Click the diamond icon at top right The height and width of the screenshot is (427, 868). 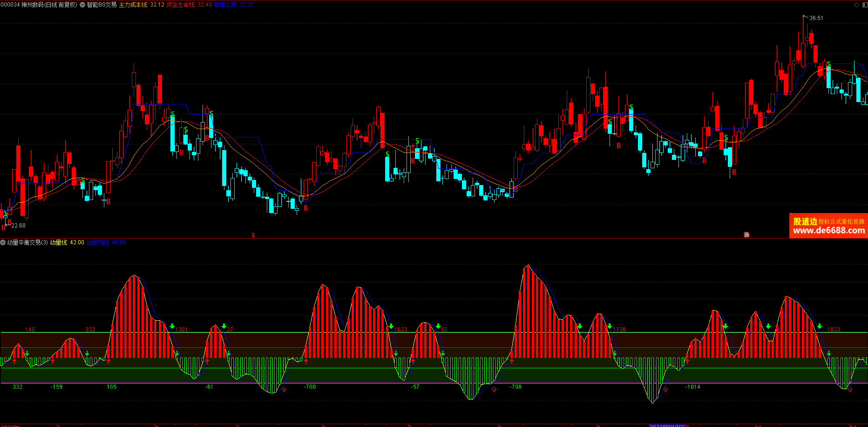point(856,5)
